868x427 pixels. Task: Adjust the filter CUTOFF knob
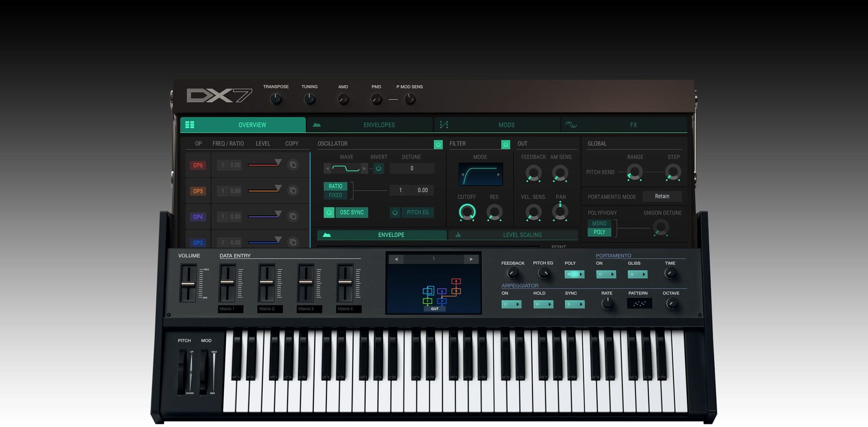467,212
